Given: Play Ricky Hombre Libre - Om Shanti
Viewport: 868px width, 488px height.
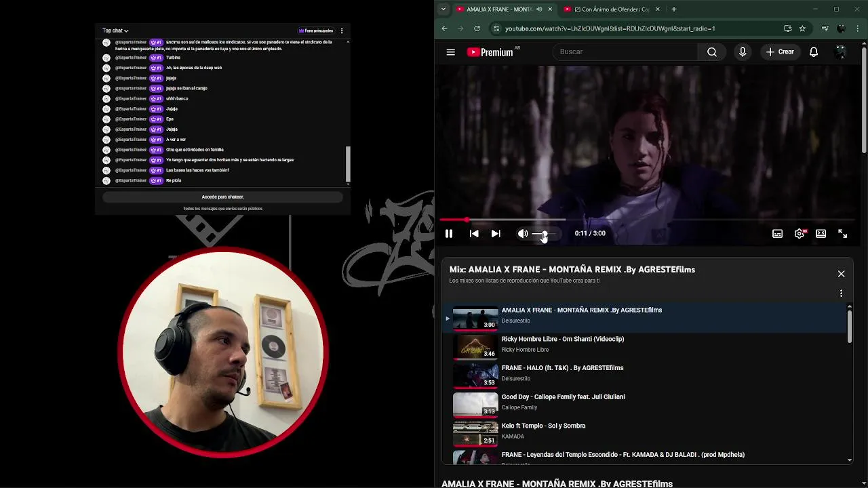Looking at the screenshot, I should click(x=644, y=346).
